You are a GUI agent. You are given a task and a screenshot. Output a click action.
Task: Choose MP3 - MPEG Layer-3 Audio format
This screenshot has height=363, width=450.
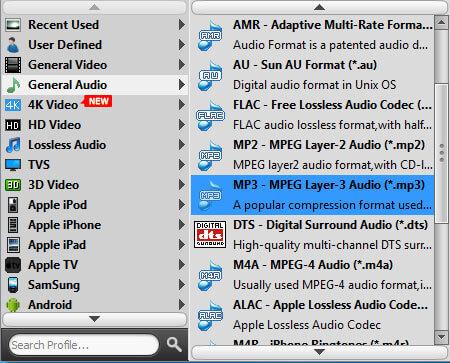(x=312, y=195)
